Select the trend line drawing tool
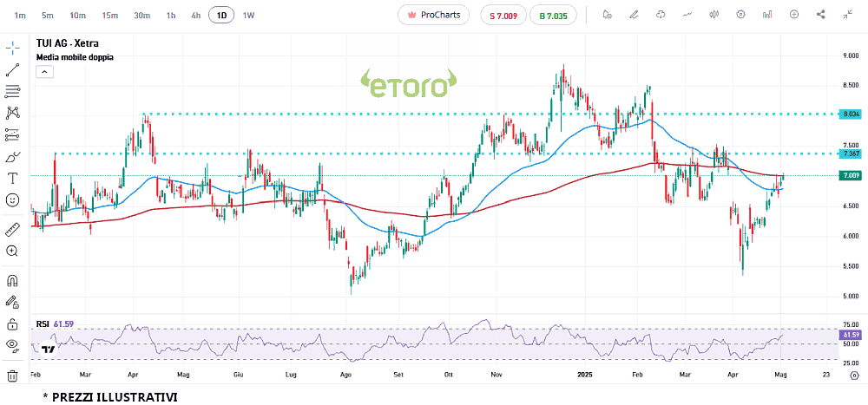The width and height of the screenshot is (868, 405). [12, 69]
